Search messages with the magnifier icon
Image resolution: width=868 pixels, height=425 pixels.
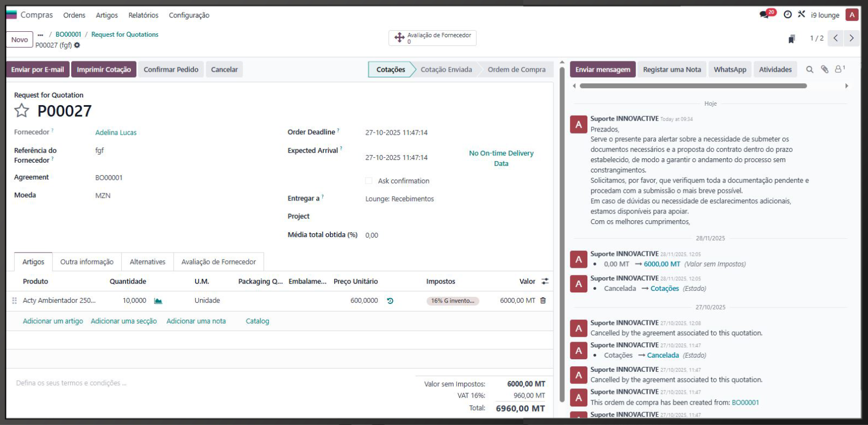pos(809,70)
